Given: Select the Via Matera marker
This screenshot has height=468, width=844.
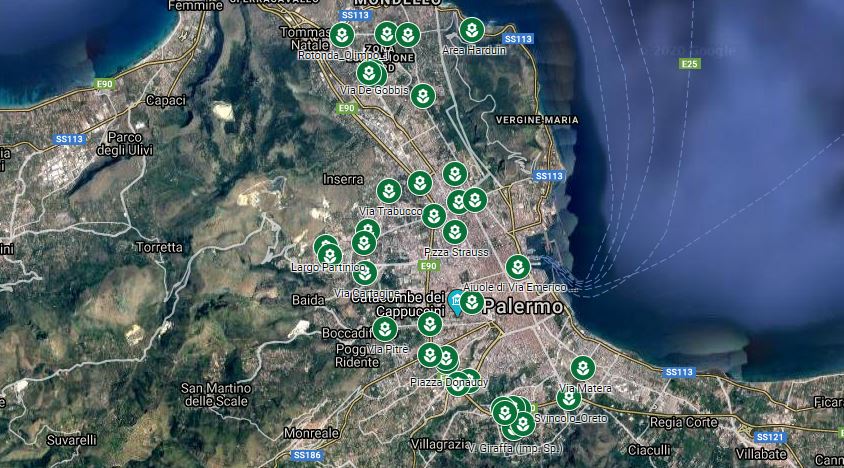Looking at the screenshot, I should (x=582, y=368).
